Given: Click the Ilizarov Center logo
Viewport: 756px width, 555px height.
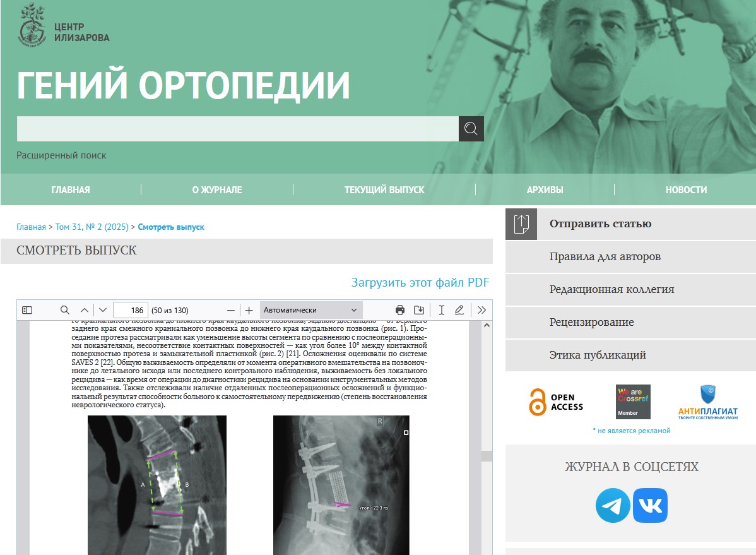Looking at the screenshot, I should [64, 26].
